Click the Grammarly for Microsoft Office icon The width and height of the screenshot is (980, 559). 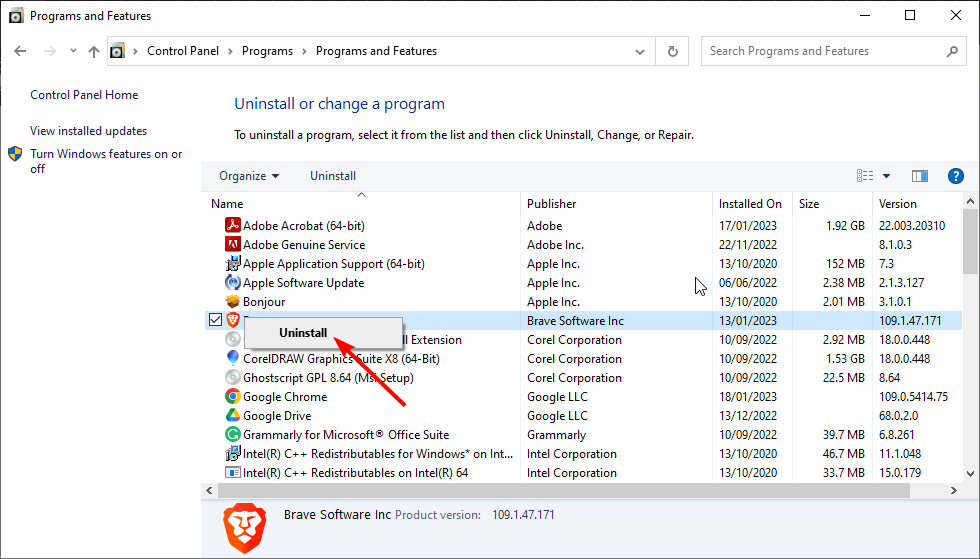tap(232, 435)
